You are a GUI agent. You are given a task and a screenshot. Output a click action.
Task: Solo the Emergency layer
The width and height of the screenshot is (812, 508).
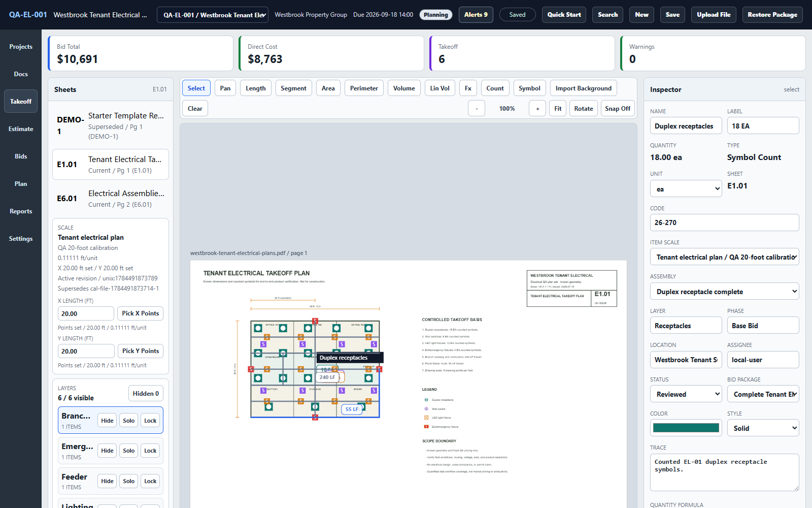pos(129,451)
